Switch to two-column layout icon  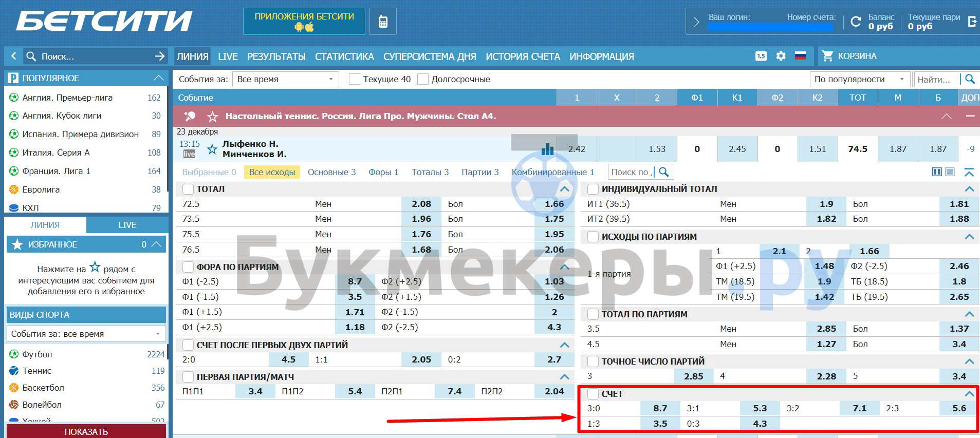pos(937,172)
